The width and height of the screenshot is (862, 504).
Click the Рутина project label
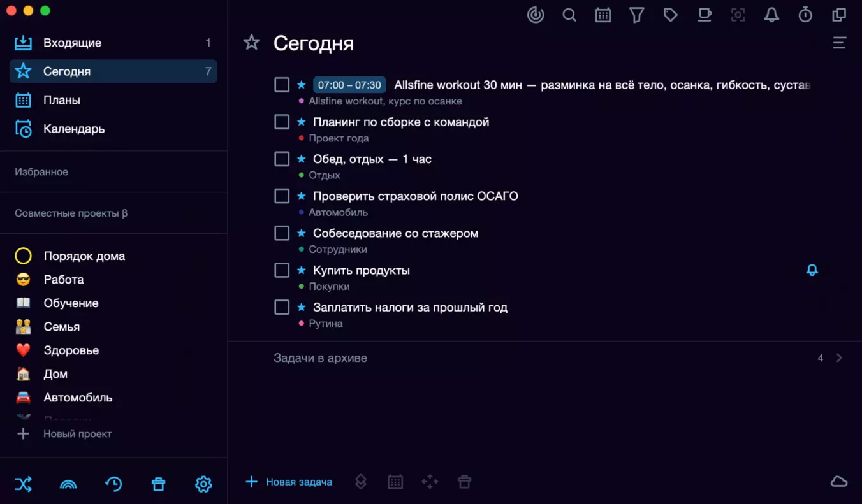point(326,324)
